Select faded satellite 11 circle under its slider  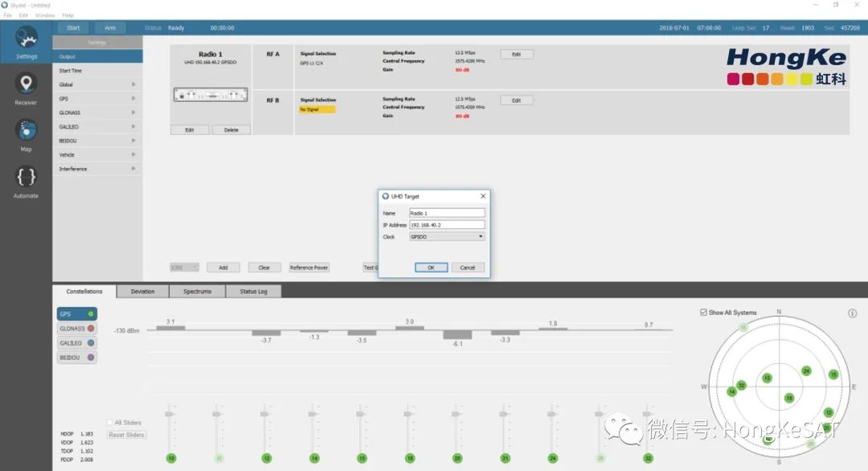219,458
